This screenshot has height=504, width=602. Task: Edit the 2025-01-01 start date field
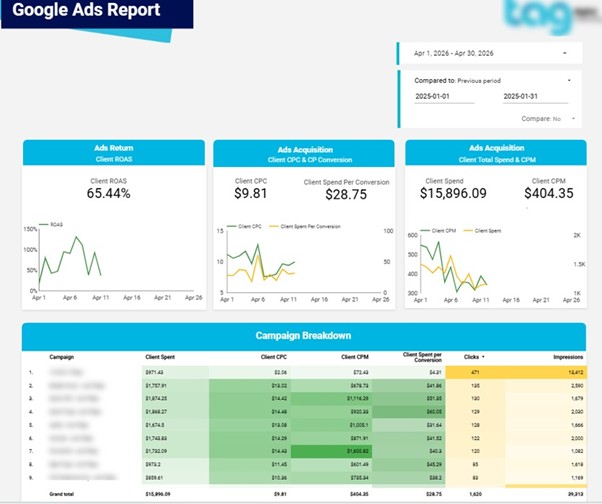(444, 97)
